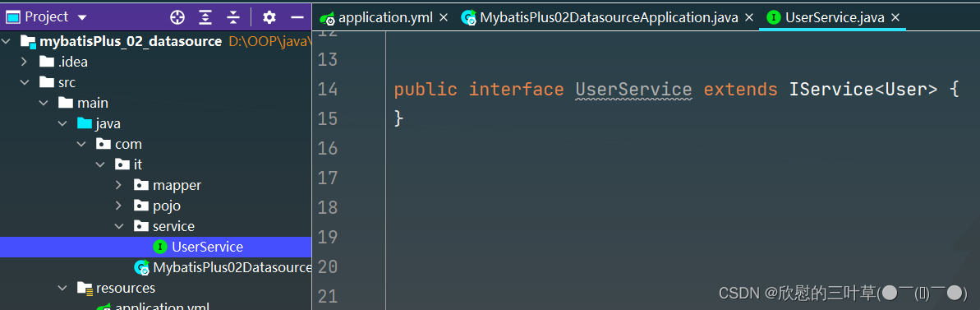Close the UserService.java tab
Image resolution: width=980 pixels, height=310 pixels.
coord(895,17)
